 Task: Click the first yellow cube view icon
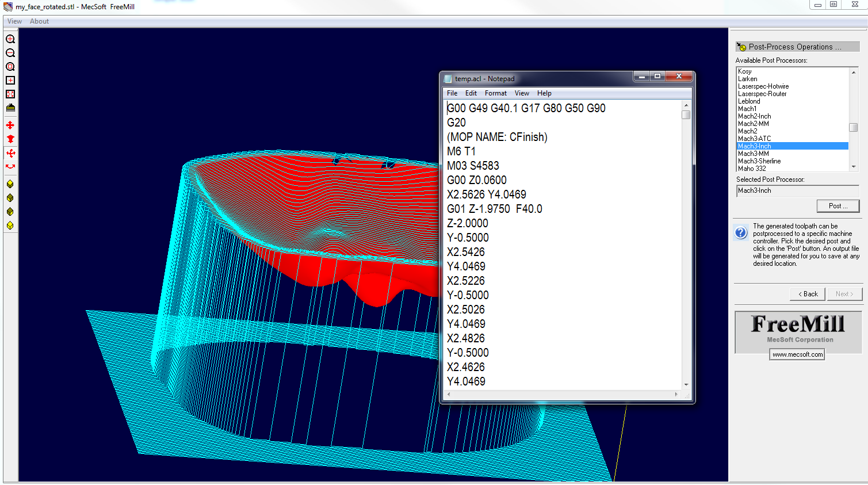[10, 184]
